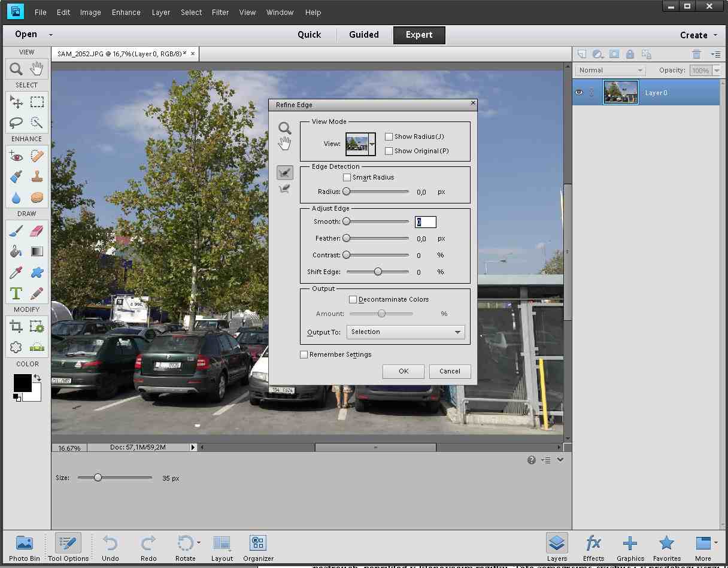Select the Refine Radius tool in dialog

click(x=285, y=173)
